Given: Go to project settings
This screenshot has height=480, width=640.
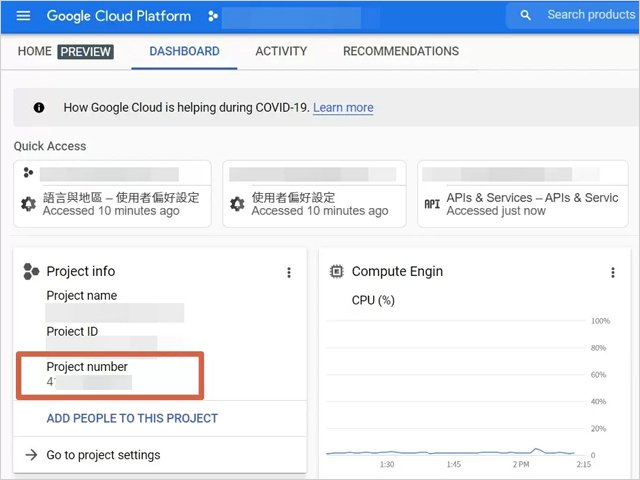Looking at the screenshot, I should click(x=103, y=455).
